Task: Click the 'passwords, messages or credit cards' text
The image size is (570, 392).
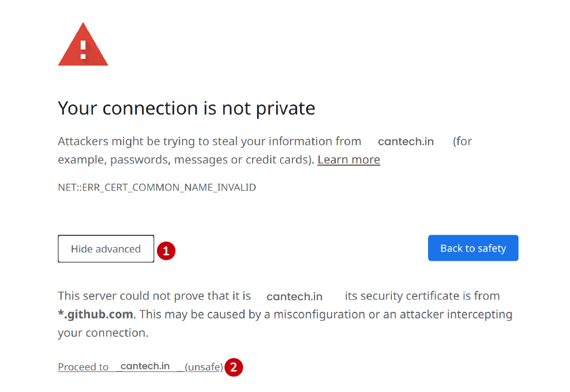Action: [210, 160]
